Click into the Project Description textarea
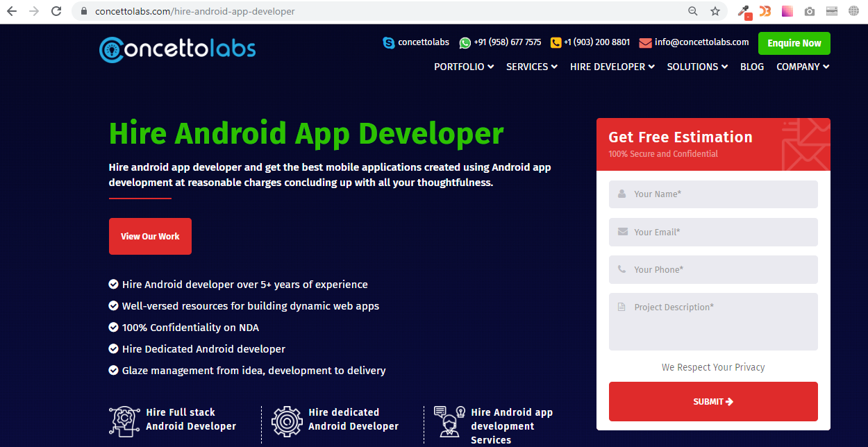868x447 pixels. (x=713, y=321)
